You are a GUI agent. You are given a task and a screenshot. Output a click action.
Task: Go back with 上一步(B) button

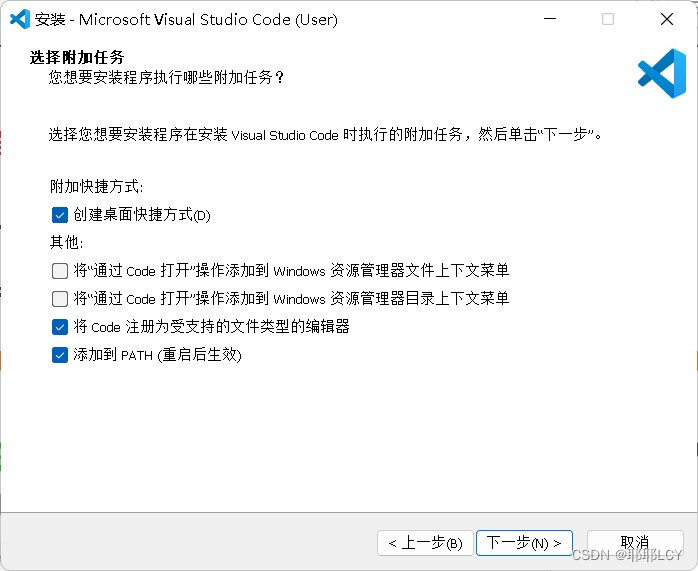[425, 543]
